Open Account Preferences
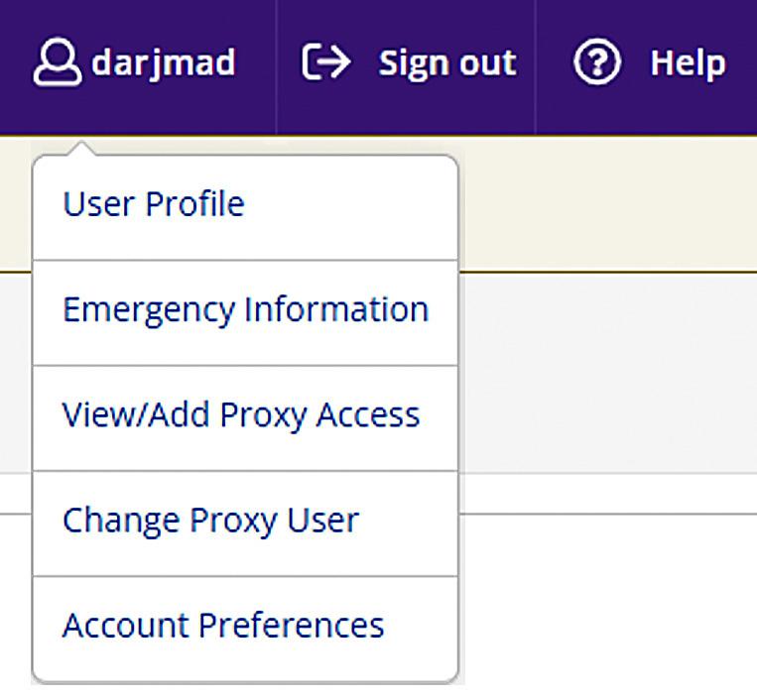Viewport: 757px width, 700px height. [x=223, y=626]
